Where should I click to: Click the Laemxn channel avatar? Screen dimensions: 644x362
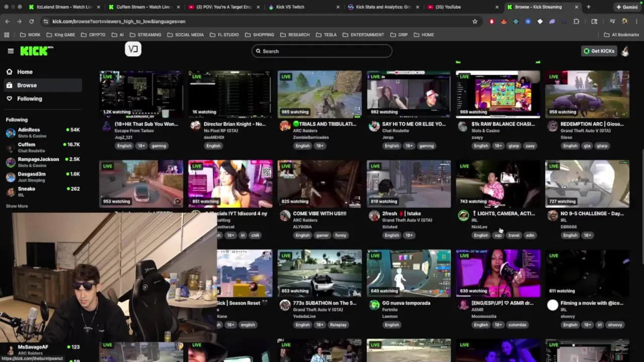[x=374, y=305]
